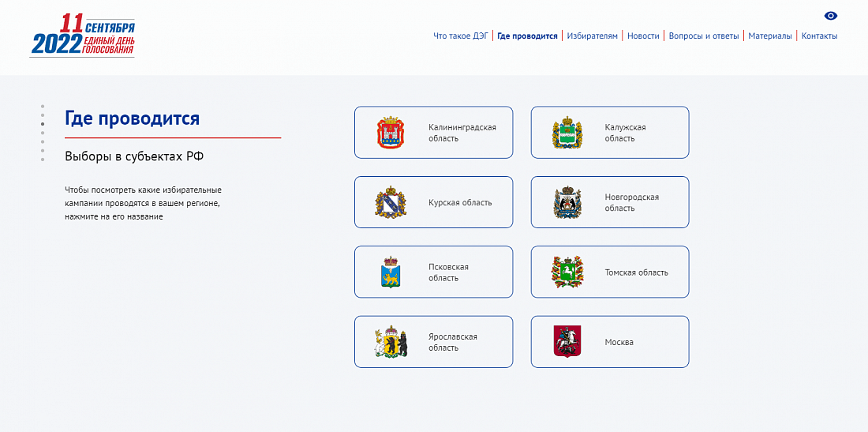Click the Novgorod oblast coat of arms
The width and height of the screenshot is (868, 432).
(x=567, y=202)
